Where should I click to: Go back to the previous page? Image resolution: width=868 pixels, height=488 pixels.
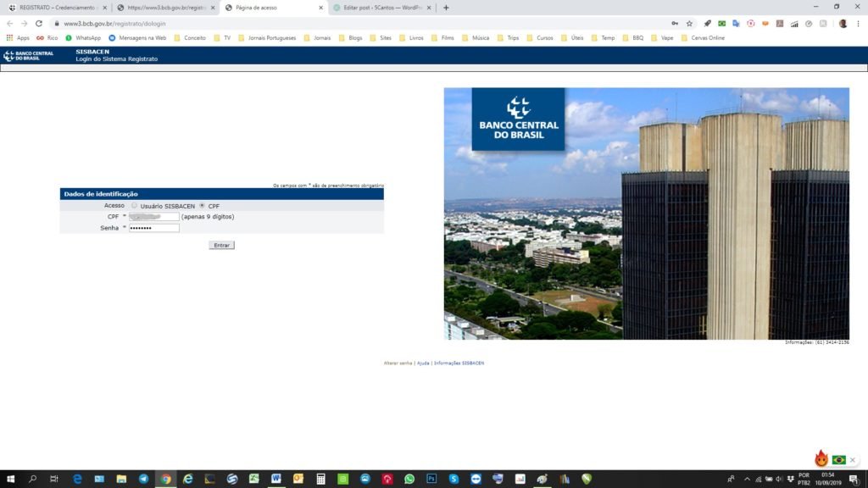click(10, 23)
